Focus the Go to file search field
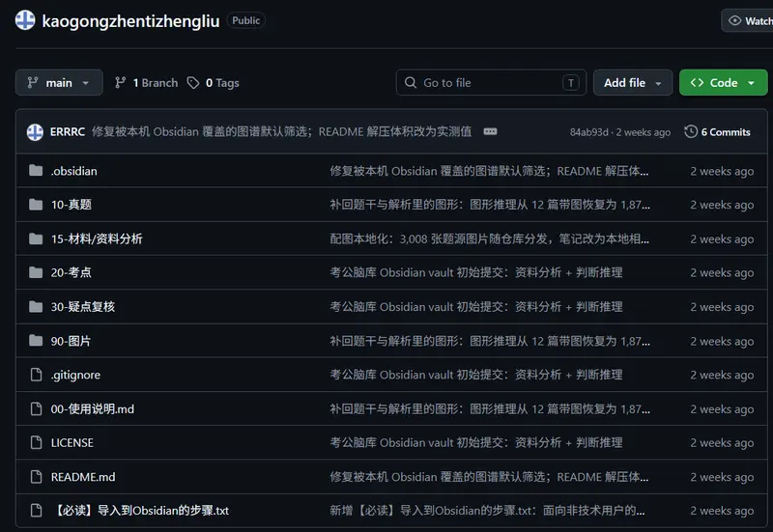The image size is (773, 532). (491, 83)
